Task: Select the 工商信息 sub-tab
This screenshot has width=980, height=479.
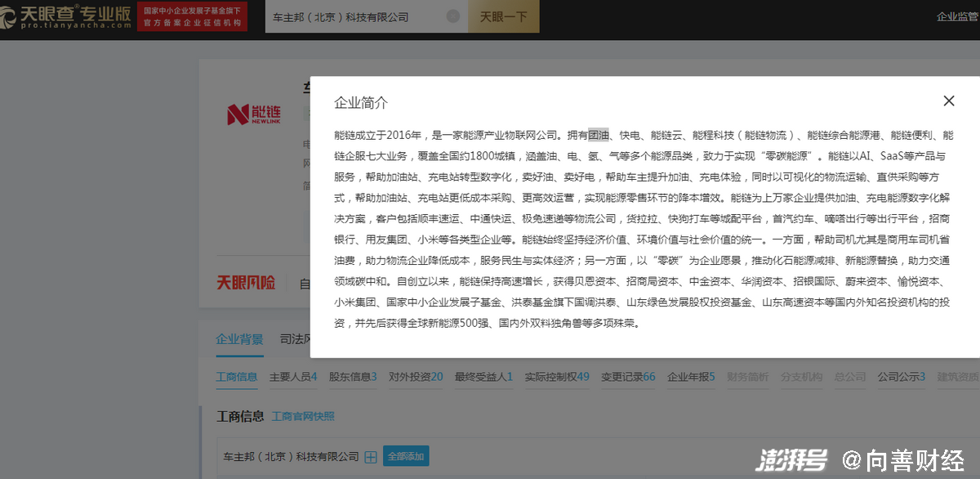Action: point(237,377)
